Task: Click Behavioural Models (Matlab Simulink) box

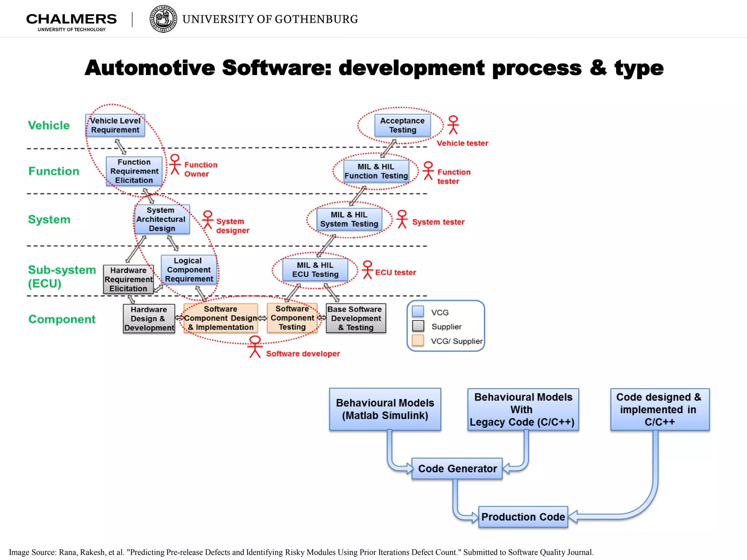Action: 385,409
